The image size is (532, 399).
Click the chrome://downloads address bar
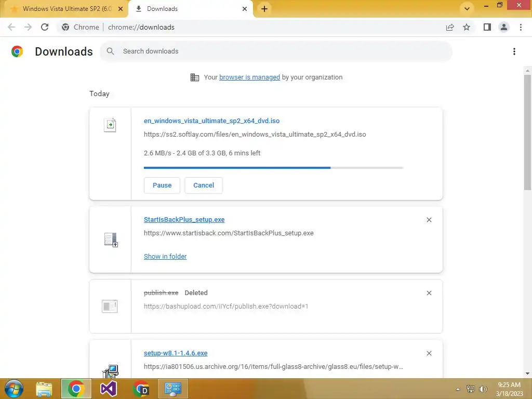141,27
